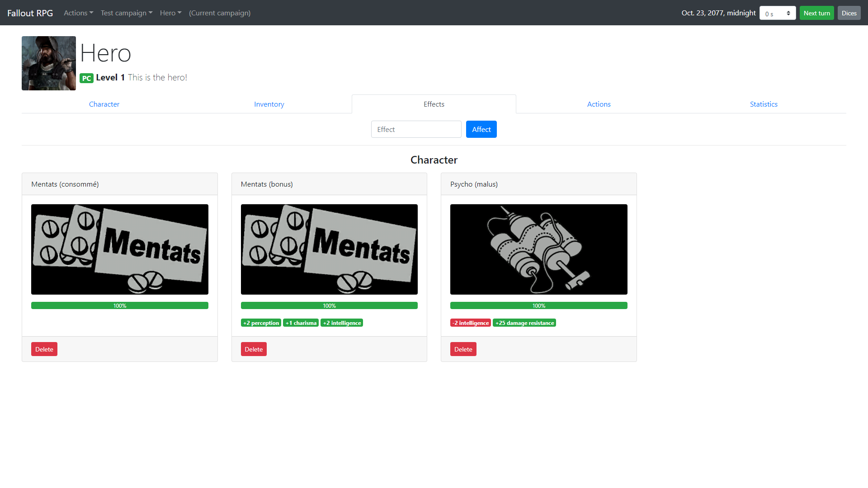Open the Actions dropdown in navbar
Screen dimensions: 868x488
(x=78, y=13)
